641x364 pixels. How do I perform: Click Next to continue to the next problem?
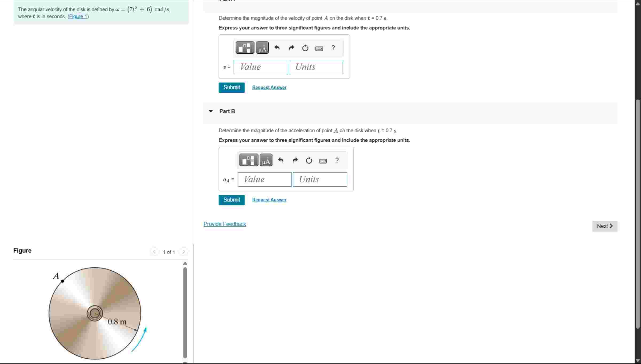(604, 226)
